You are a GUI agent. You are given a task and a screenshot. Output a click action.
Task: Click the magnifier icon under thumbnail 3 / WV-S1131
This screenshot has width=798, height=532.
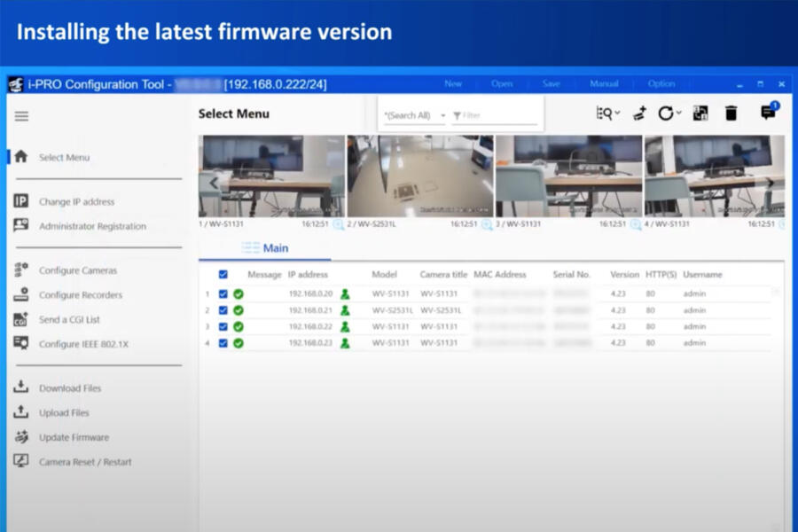[636, 224]
